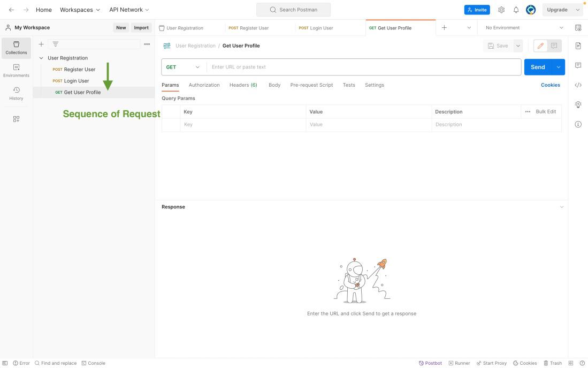Open Console in the status bar

point(94,363)
